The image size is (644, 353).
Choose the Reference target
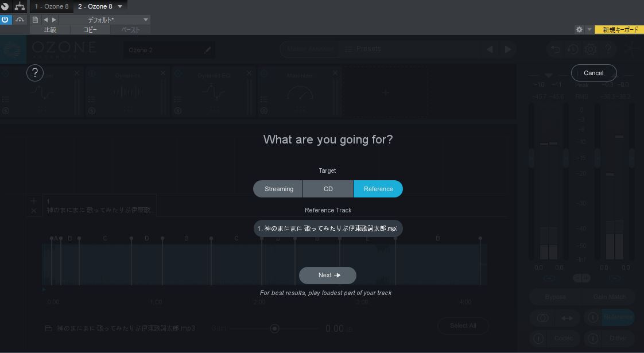click(x=378, y=189)
